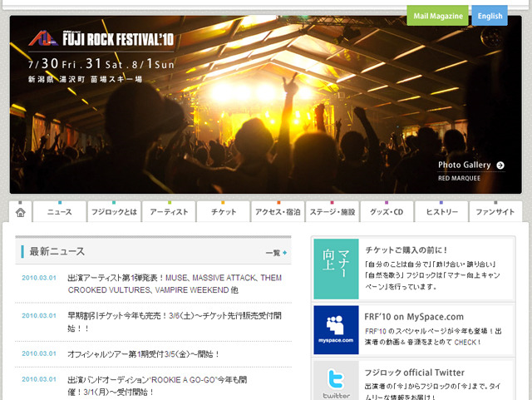
Task: Open the アクセス・宿泊 tab
Action: [x=278, y=211]
